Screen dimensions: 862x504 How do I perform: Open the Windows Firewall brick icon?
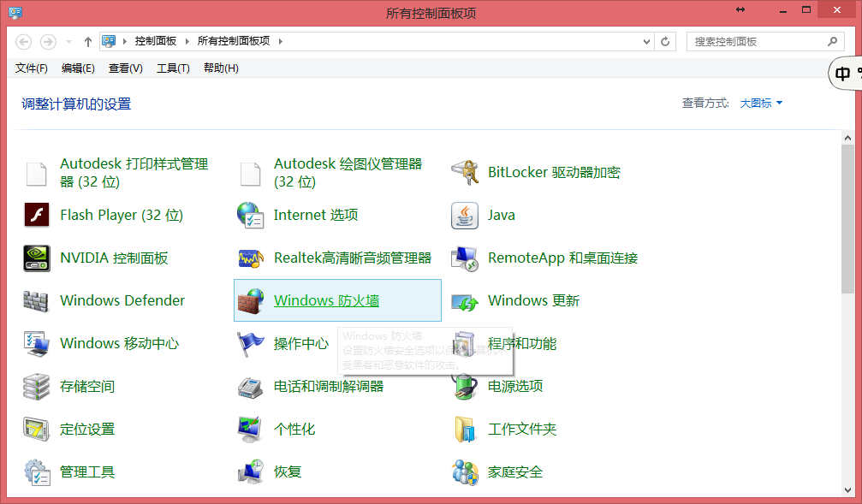pos(251,300)
